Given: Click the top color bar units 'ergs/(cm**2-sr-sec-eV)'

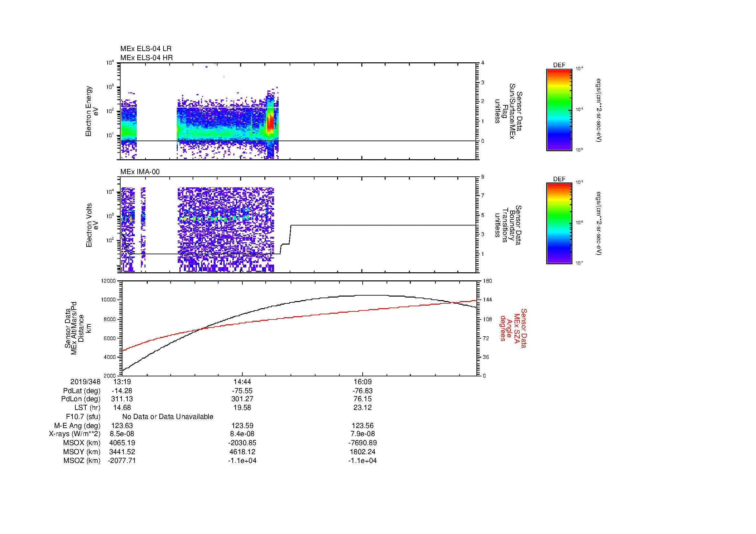Looking at the screenshot, I should point(599,110).
